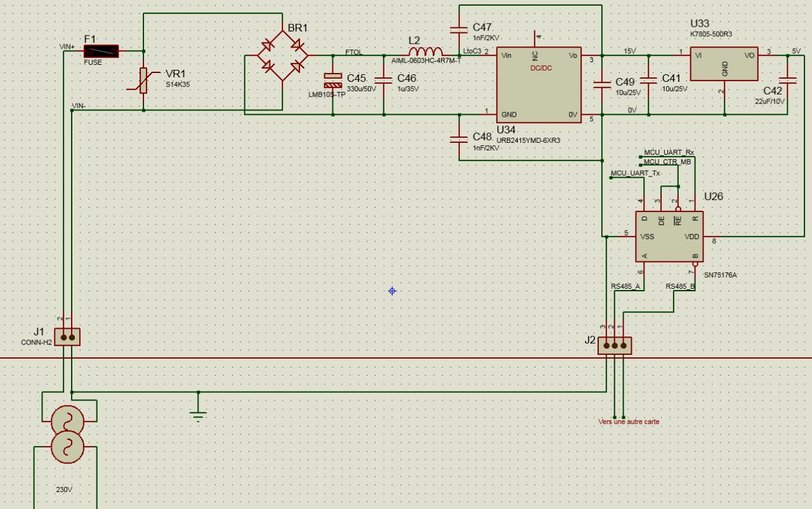Click the 330u/50V capacitor value
812x509 pixels.
click(362, 89)
